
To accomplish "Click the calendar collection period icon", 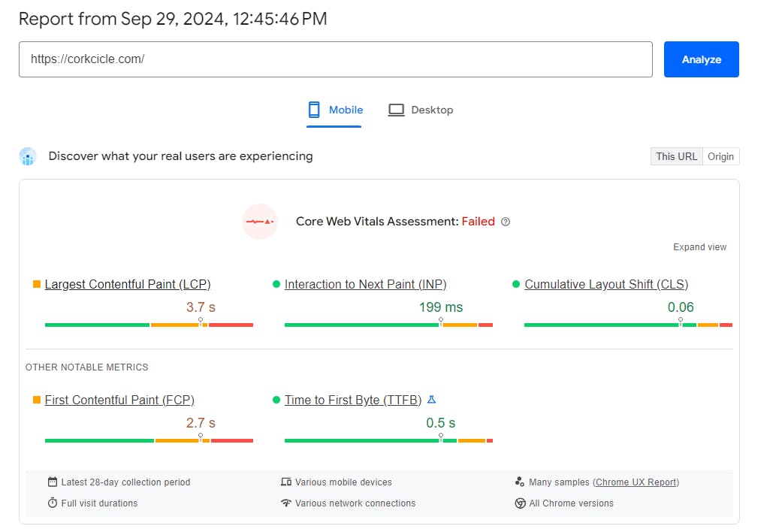I will click(x=52, y=482).
